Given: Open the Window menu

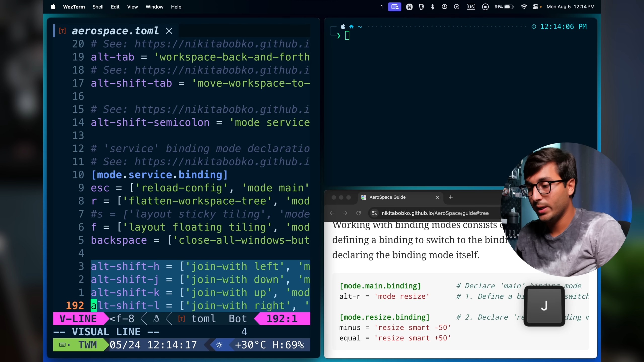Looking at the screenshot, I should [154, 7].
